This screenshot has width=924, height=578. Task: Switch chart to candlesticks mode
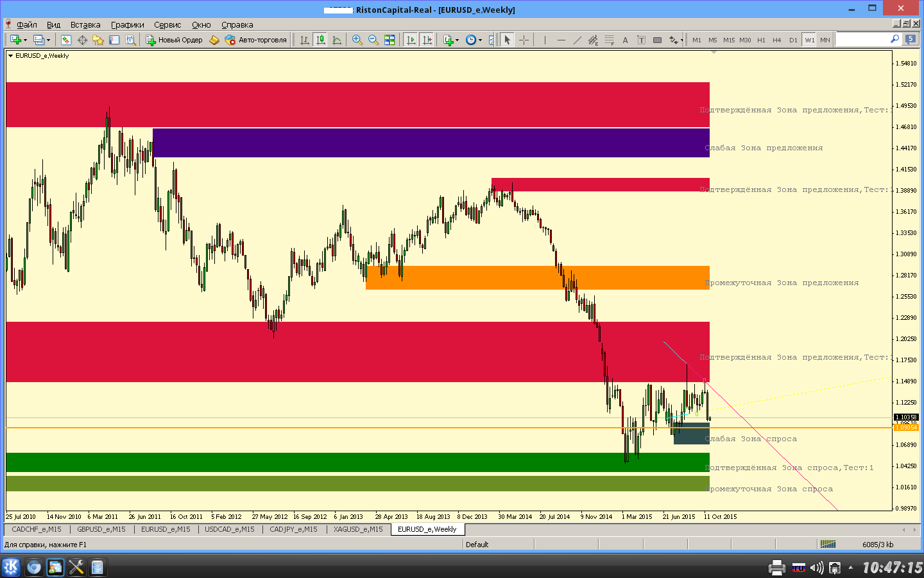[320, 40]
